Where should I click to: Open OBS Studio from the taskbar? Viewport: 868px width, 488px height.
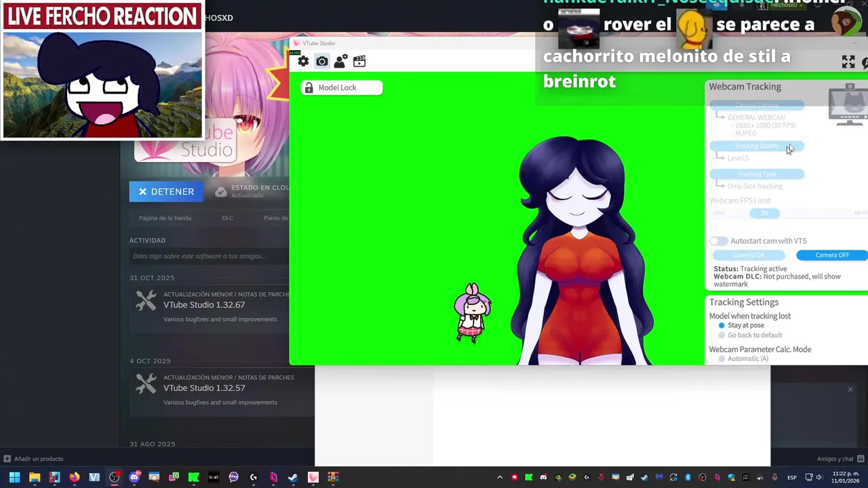point(114,477)
